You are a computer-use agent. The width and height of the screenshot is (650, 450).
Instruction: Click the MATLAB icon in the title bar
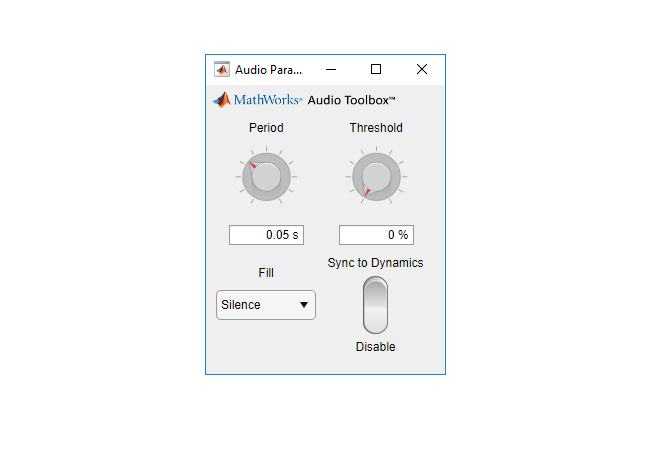(222, 69)
